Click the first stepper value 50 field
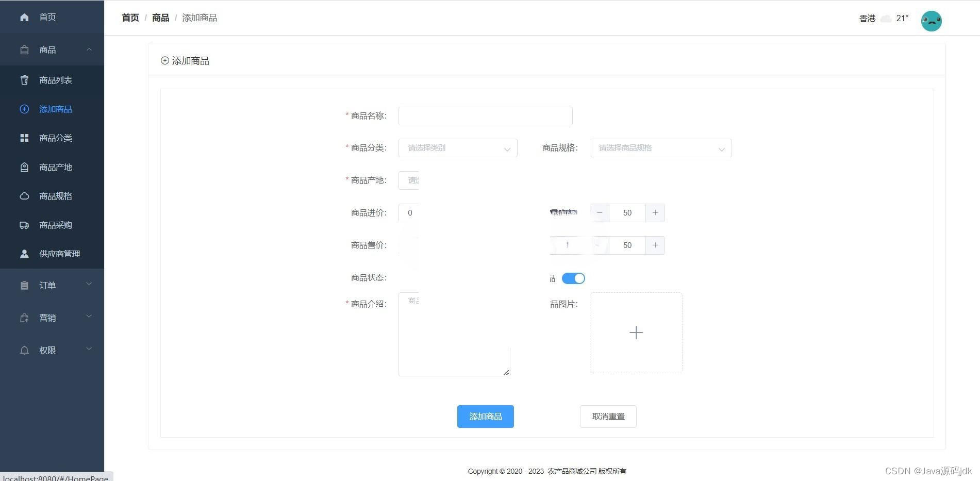The width and height of the screenshot is (980, 481). 627,213
